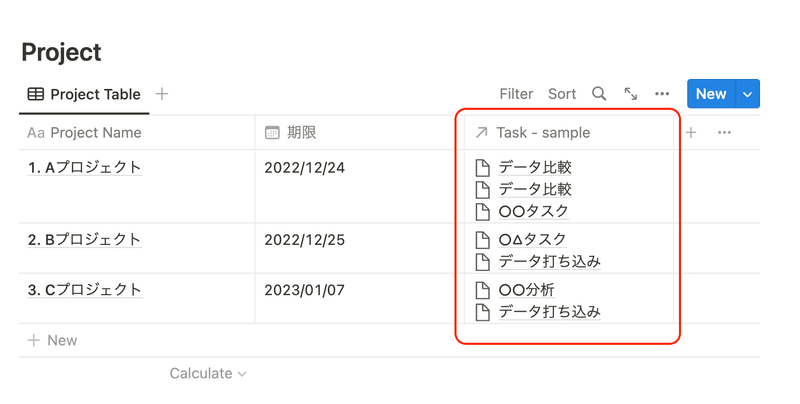Select the 2023/01/07 date cell
The image size is (800, 404).
point(359,298)
